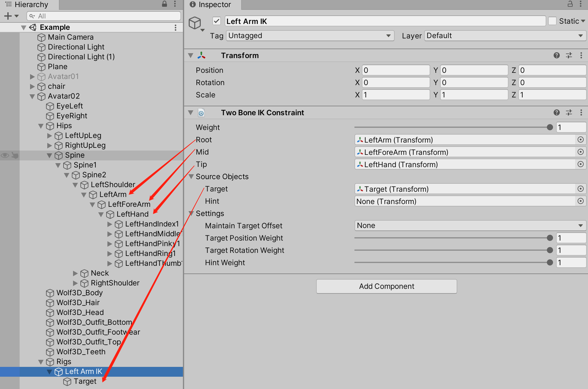Click Scale Z value field
This screenshot has width=588, height=389.
[552, 95]
